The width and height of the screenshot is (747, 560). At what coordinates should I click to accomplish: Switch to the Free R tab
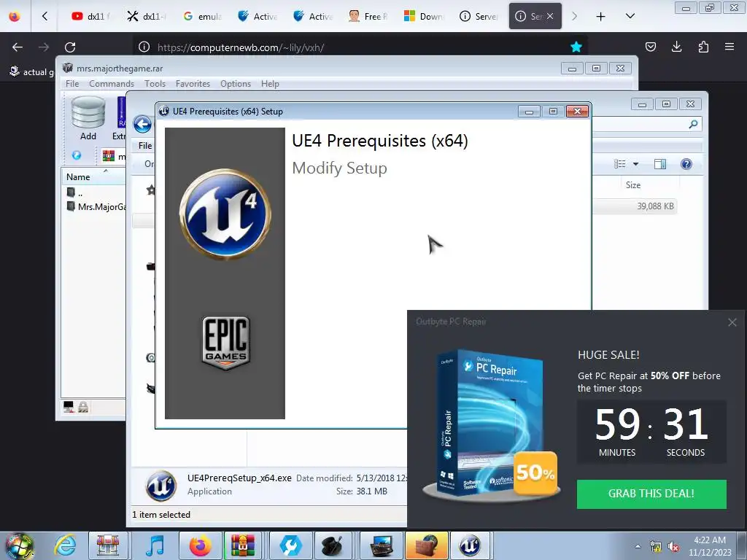coord(368,16)
